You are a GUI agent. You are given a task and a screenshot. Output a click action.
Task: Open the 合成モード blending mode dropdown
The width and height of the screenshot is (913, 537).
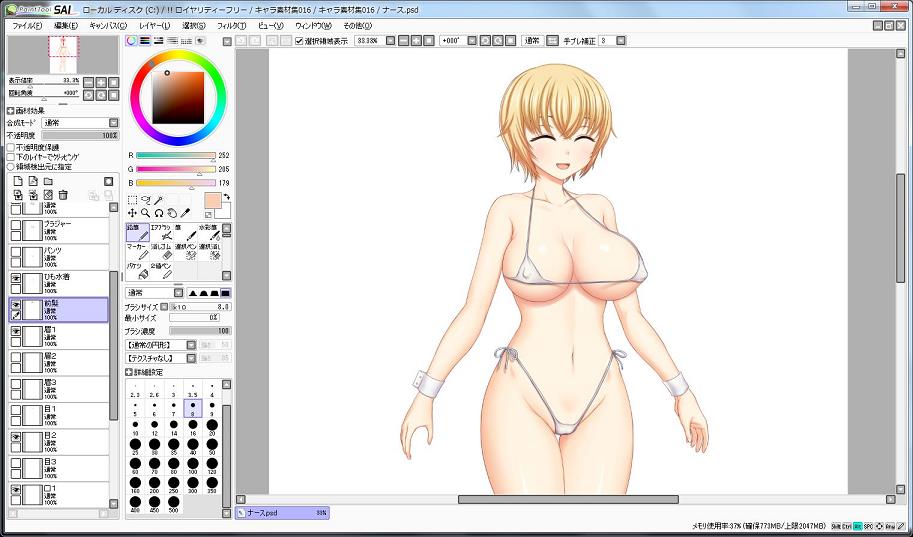[x=78, y=123]
